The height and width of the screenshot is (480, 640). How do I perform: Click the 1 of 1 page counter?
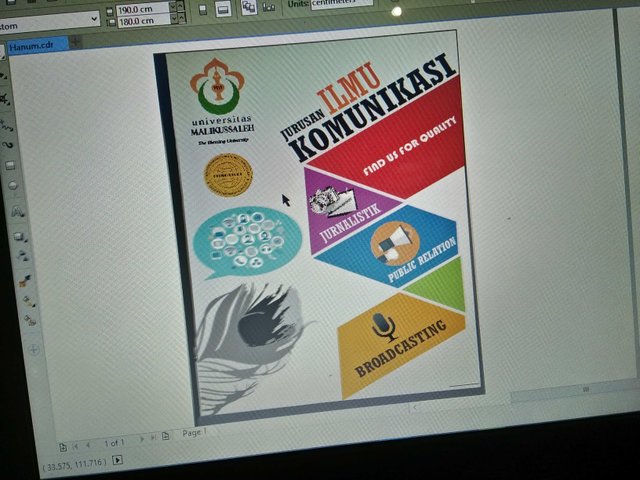point(114,443)
